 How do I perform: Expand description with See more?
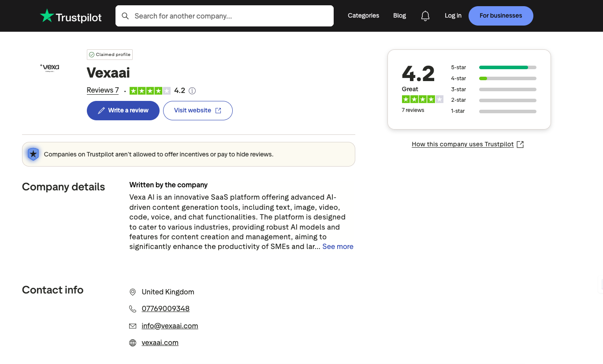338,247
